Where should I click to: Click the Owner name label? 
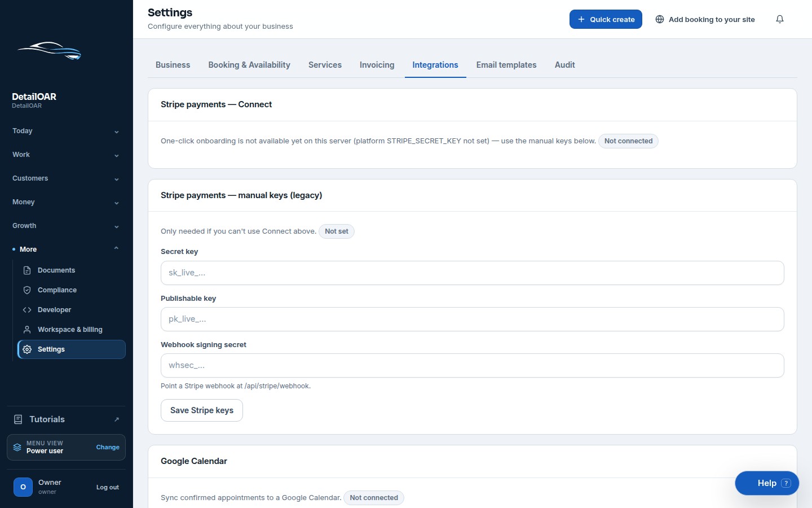click(50, 483)
